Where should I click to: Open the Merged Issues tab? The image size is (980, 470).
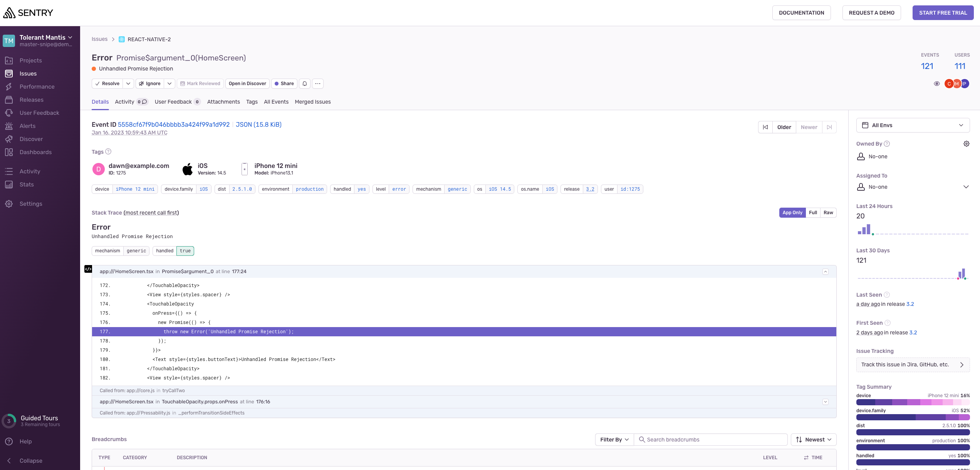coord(312,102)
